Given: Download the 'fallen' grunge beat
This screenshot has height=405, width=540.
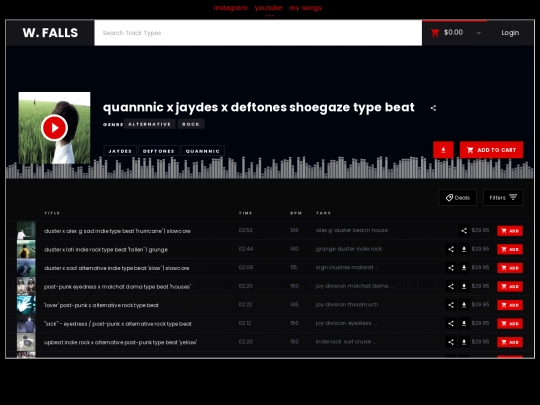Looking at the screenshot, I should 464,249.
